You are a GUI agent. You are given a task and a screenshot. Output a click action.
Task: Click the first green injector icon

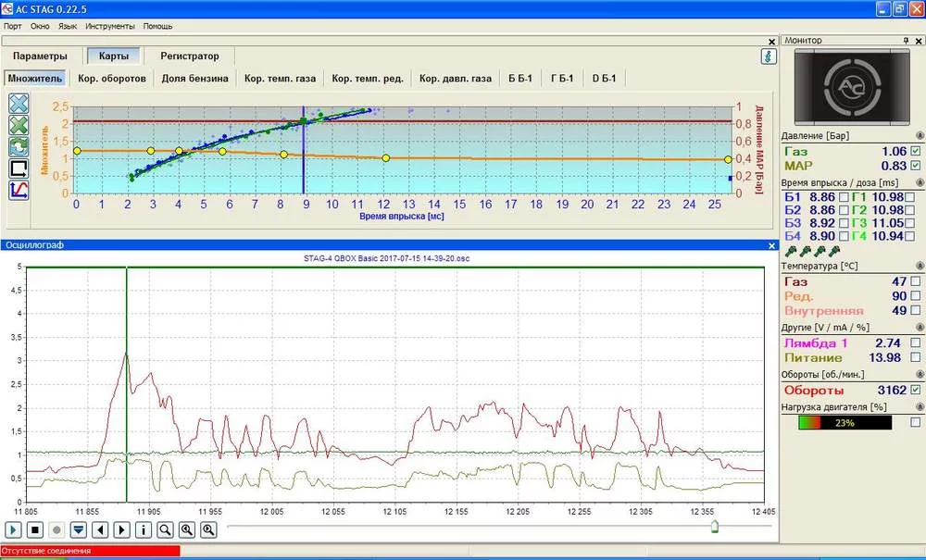point(790,252)
